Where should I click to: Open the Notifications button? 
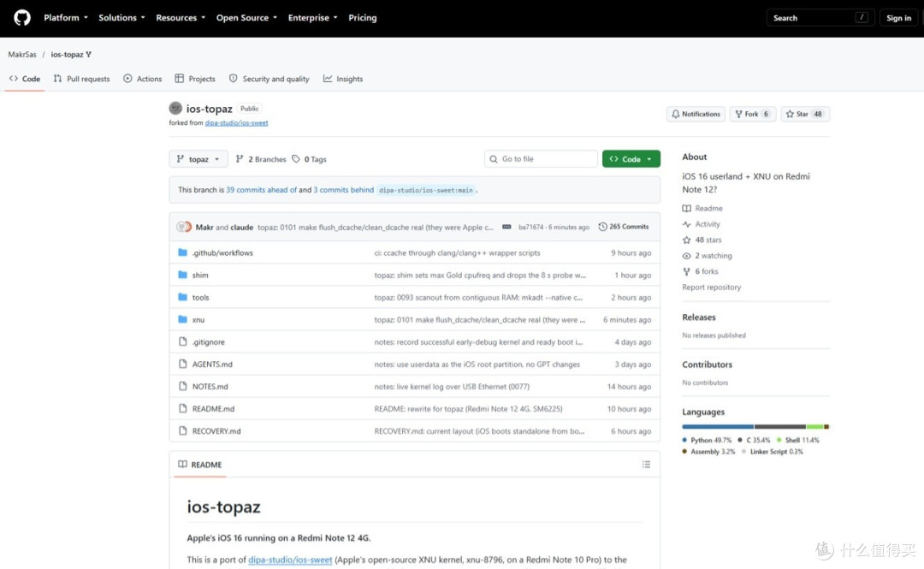(x=696, y=114)
